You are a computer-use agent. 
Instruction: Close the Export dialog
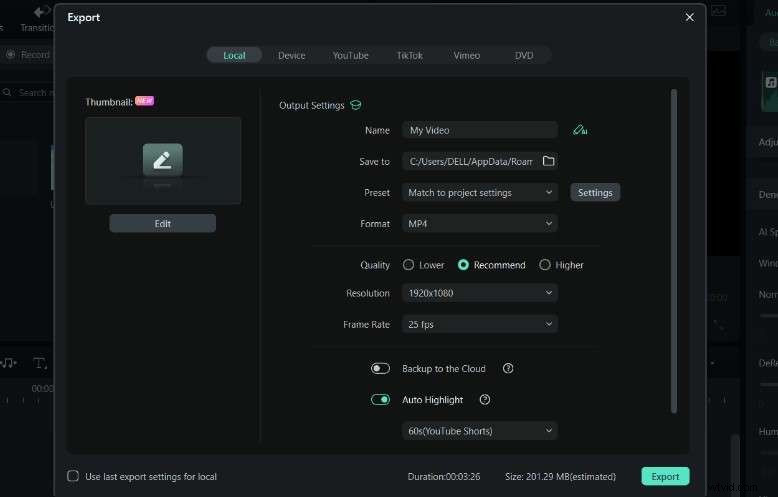tap(689, 17)
